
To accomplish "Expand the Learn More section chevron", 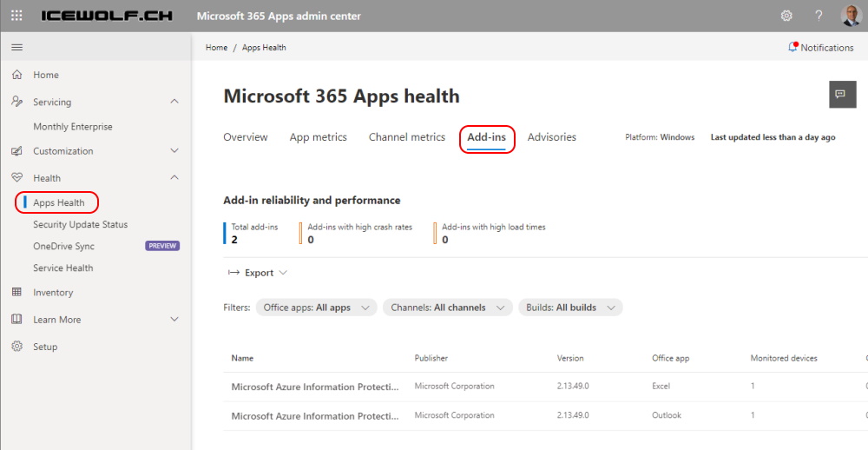I will (x=174, y=319).
